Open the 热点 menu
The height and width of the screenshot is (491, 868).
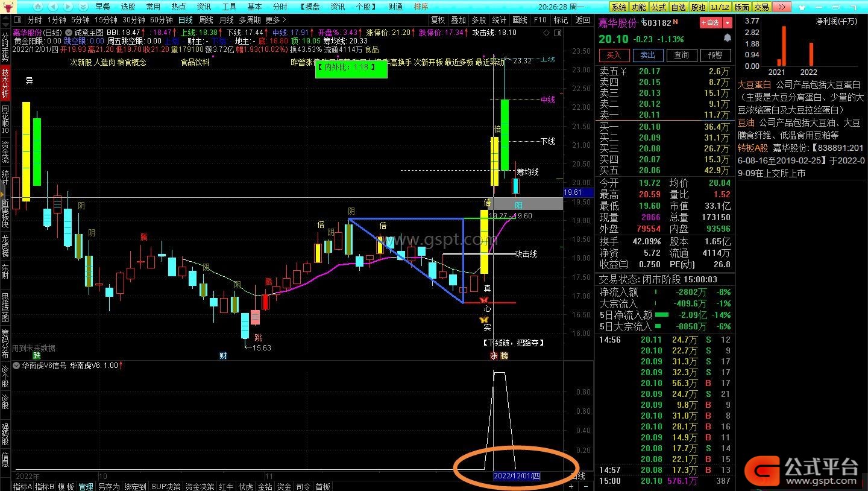[x=178, y=7]
